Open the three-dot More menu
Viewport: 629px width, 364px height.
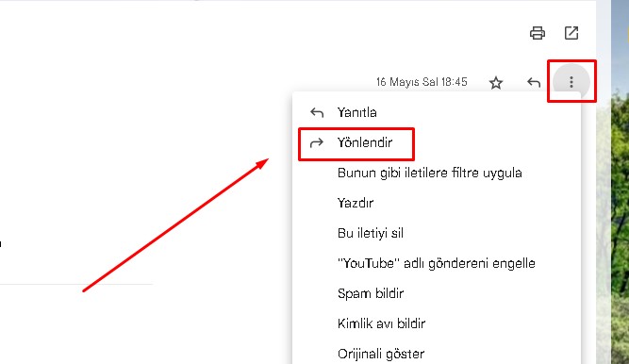click(571, 82)
